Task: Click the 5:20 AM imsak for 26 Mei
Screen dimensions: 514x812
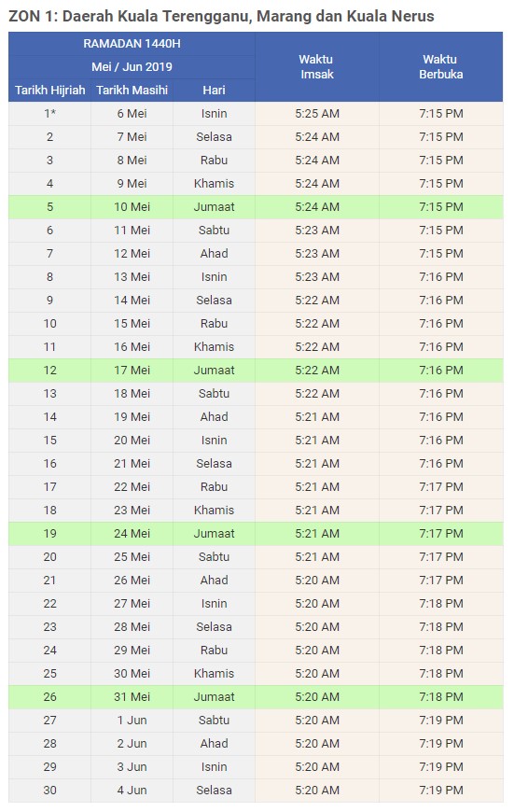Action: 317,580
